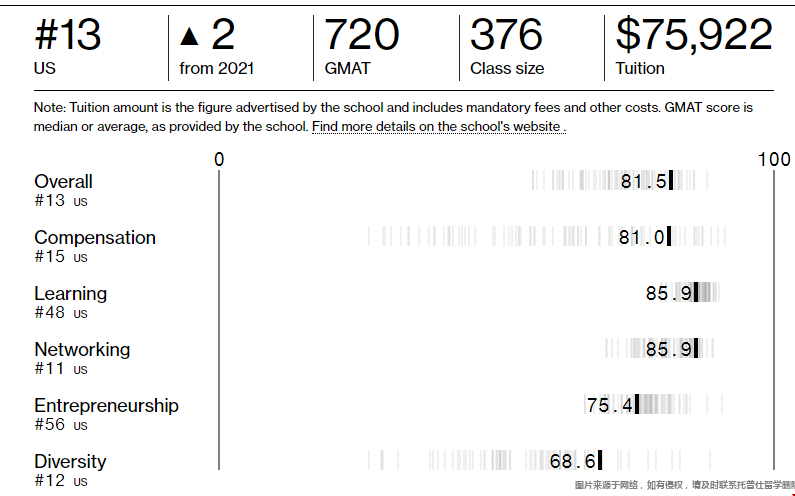Image resolution: width=795 pixels, height=496 pixels.
Task: Click the $75,922 Tuition figure
Action: (x=694, y=36)
